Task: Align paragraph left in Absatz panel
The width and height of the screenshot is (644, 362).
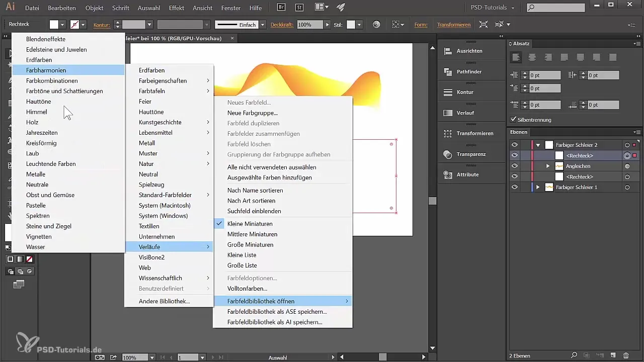Action: tap(516, 57)
